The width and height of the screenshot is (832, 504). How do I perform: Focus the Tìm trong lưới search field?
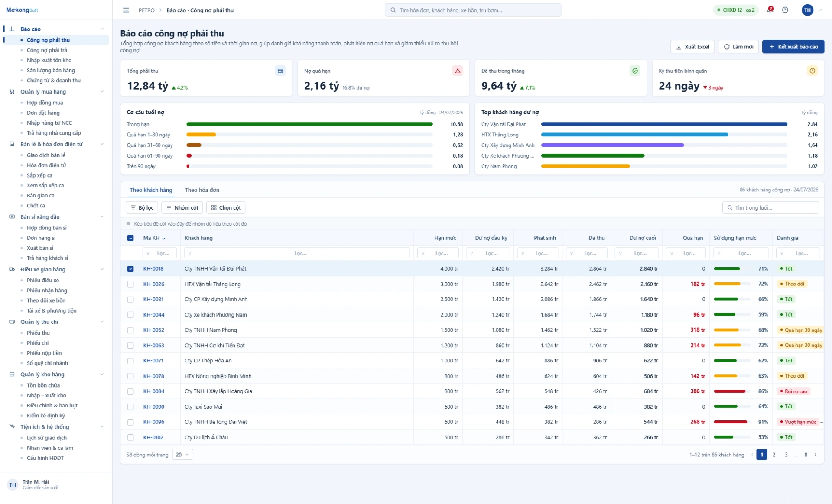[770, 208]
